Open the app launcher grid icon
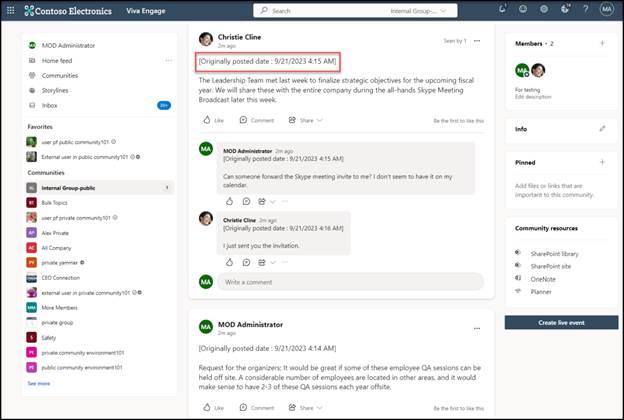The width and height of the screenshot is (624, 420). click(x=11, y=11)
